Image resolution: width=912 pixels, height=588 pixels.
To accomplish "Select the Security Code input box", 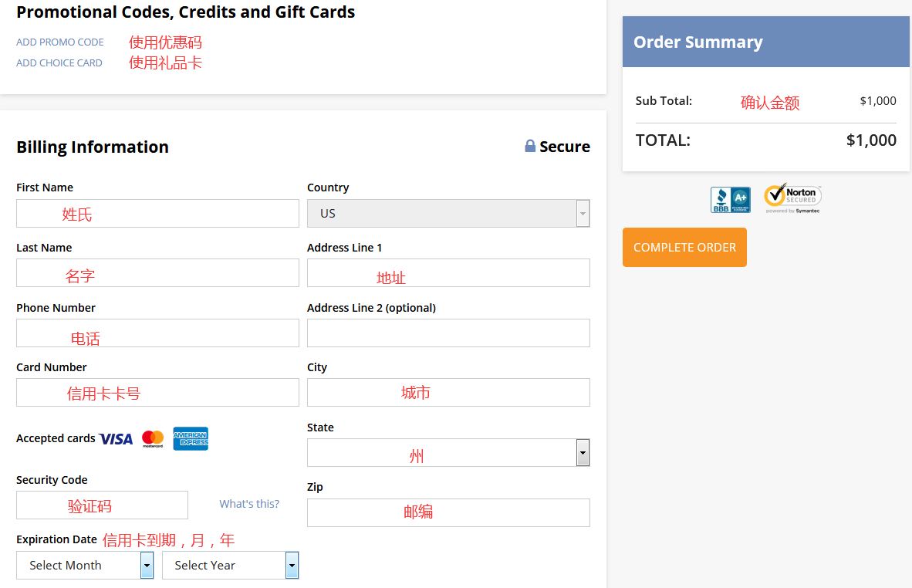I will click(x=102, y=505).
